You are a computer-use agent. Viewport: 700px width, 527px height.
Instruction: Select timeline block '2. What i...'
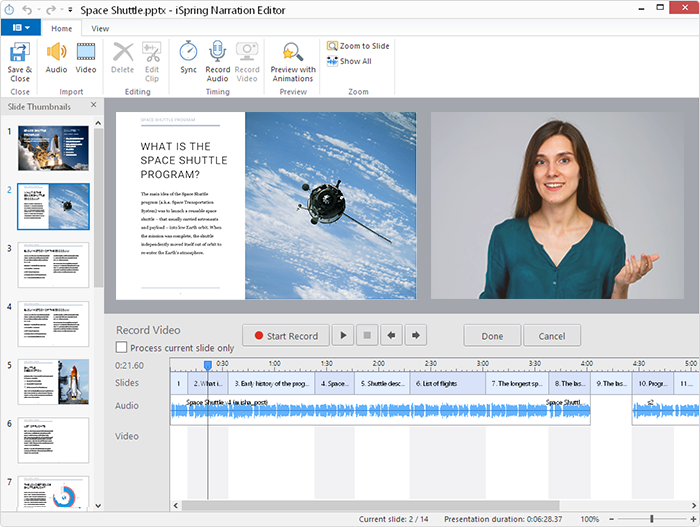click(208, 383)
